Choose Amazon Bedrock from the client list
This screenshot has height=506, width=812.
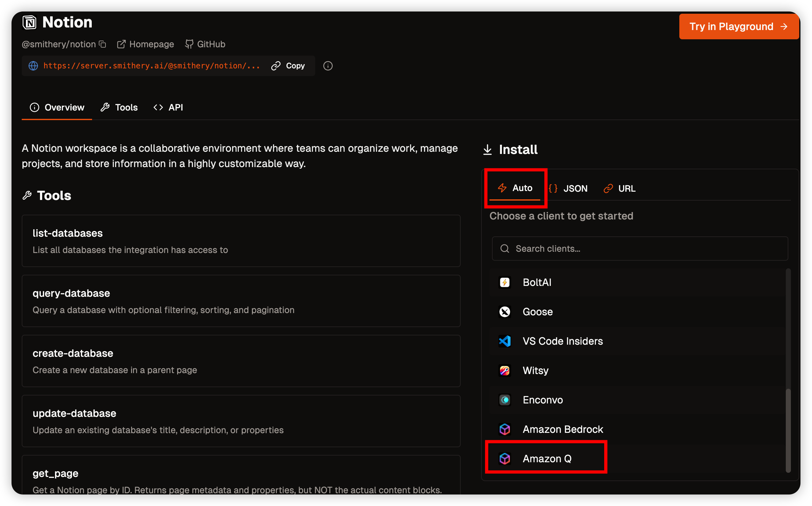tap(562, 429)
